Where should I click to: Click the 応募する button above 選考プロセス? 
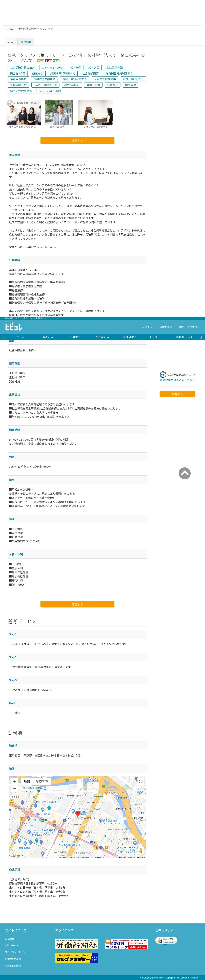[77, 604]
